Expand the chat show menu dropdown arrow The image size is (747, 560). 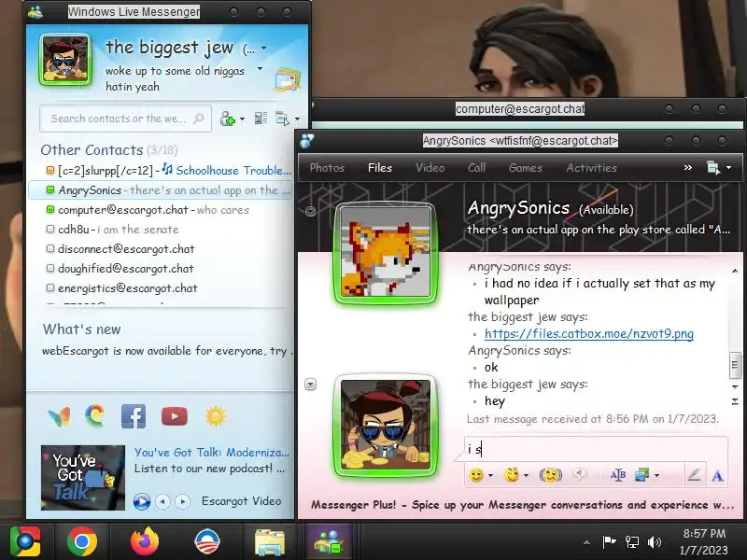pos(728,168)
